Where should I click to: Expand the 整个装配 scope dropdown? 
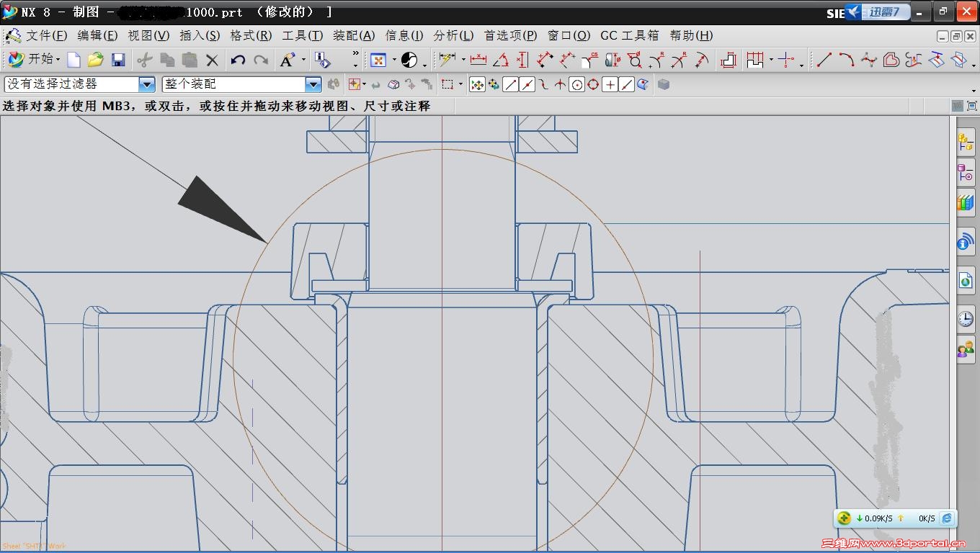click(313, 84)
